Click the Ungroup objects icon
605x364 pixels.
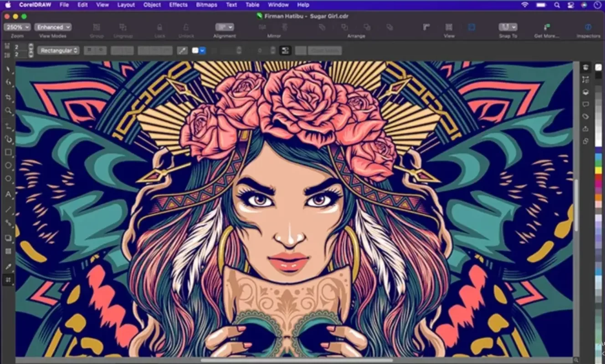pyautogui.click(x=123, y=27)
